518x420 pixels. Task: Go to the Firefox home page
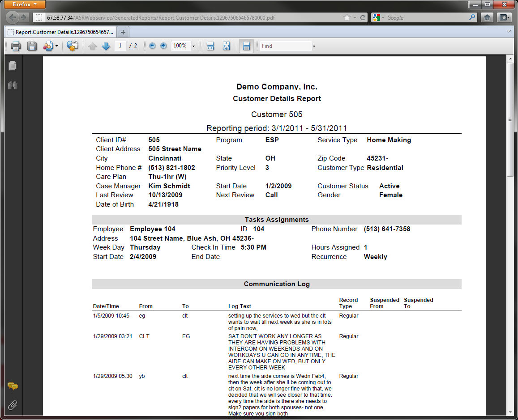(x=487, y=18)
